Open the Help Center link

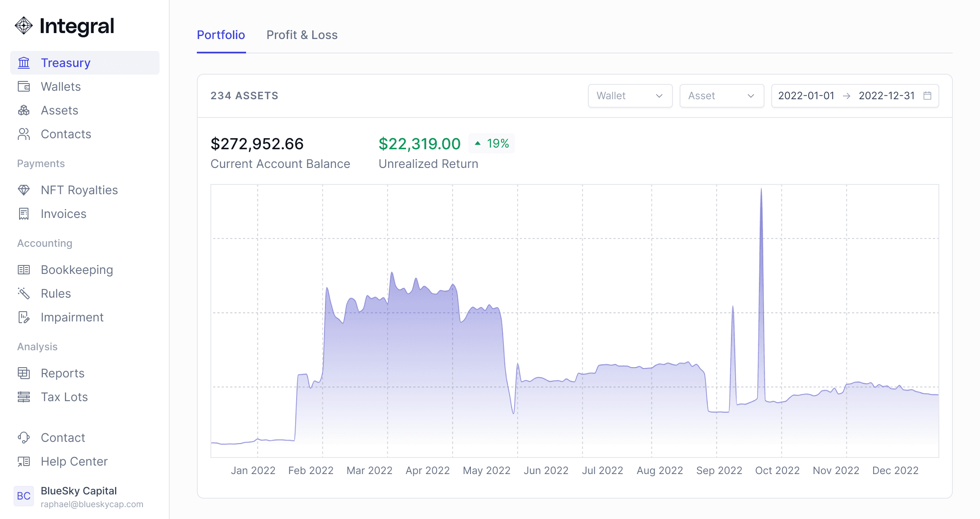click(x=74, y=461)
